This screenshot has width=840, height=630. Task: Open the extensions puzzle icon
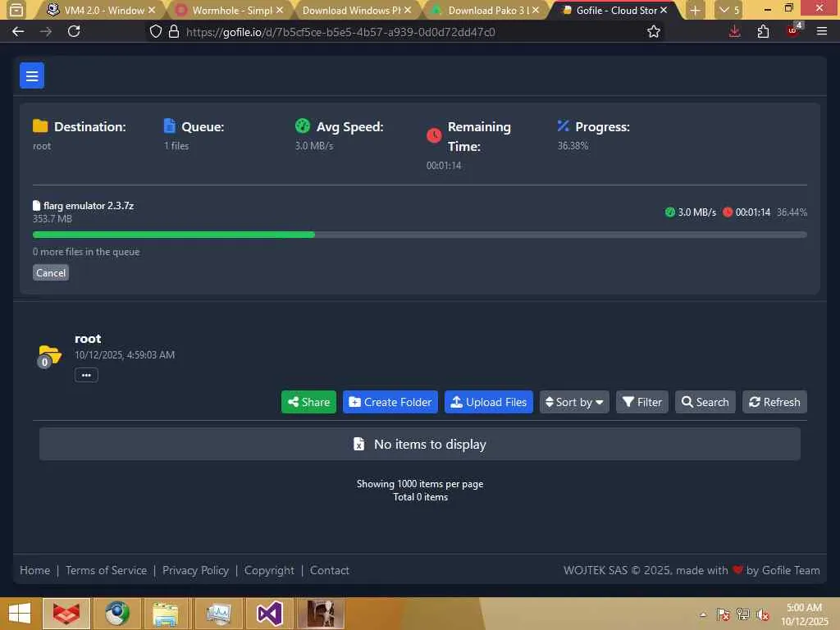tap(763, 32)
